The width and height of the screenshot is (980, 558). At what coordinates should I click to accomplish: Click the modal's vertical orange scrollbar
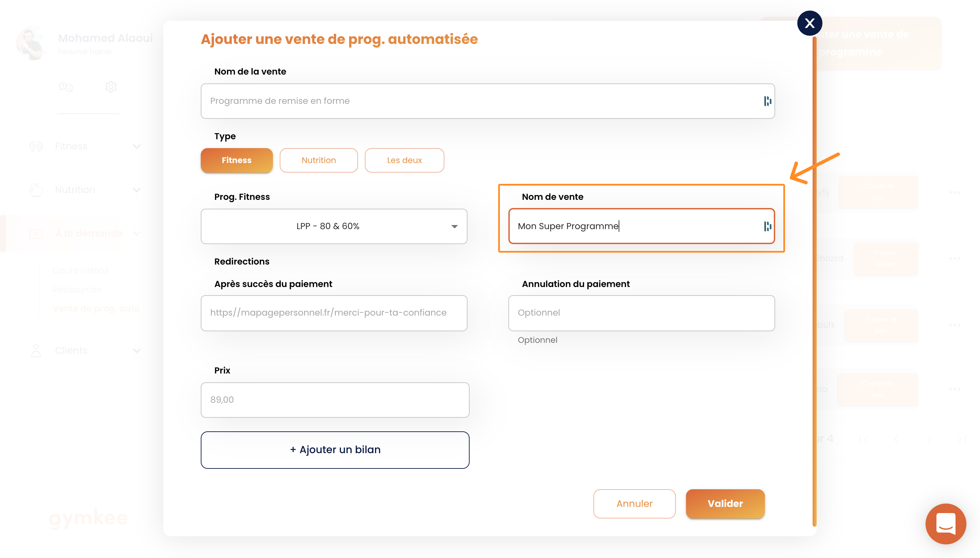click(814, 282)
